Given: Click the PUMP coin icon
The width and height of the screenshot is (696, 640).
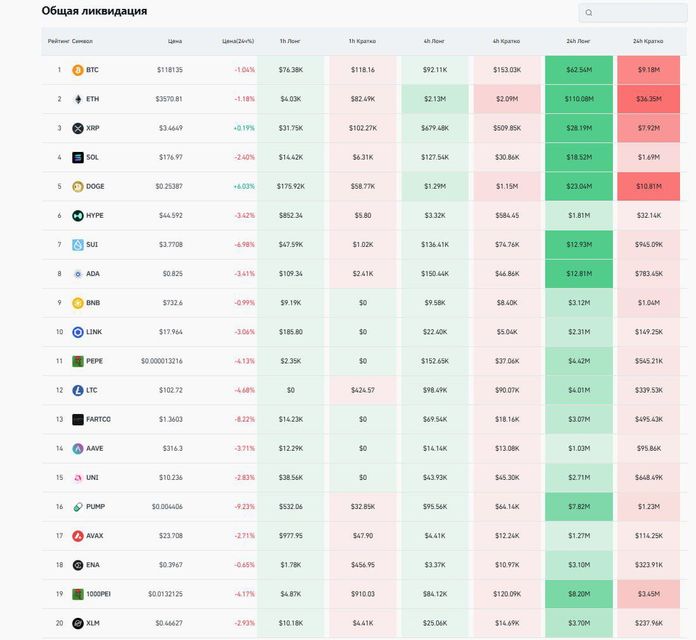Looking at the screenshot, I should (78, 507).
